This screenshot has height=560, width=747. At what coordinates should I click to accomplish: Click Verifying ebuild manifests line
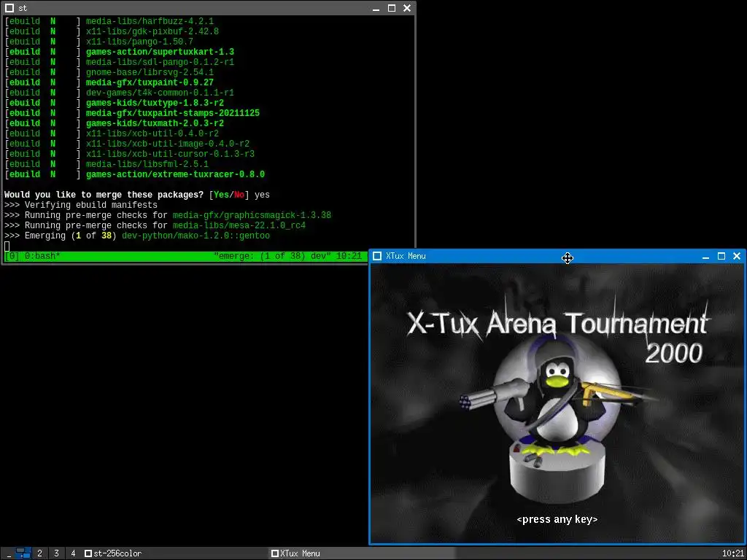point(81,205)
